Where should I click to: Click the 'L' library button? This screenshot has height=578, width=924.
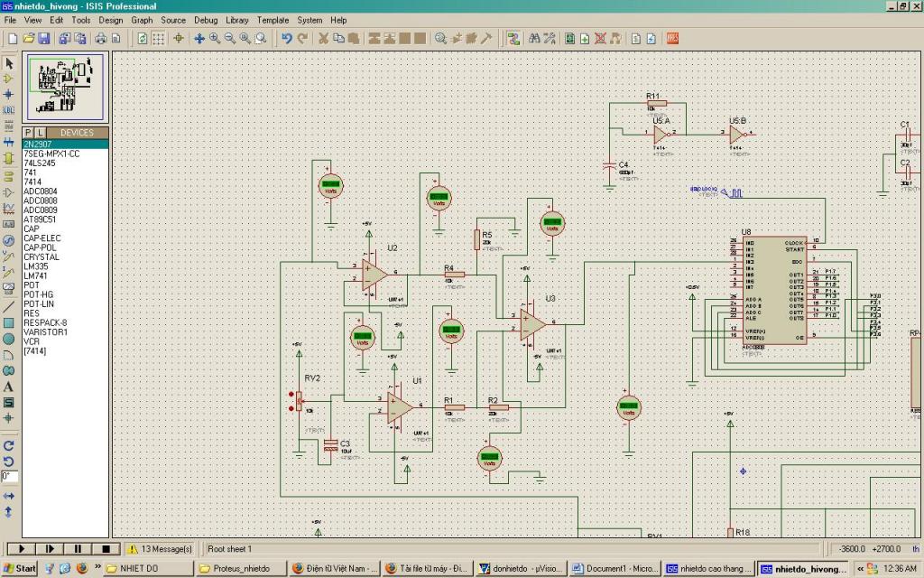[40, 133]
